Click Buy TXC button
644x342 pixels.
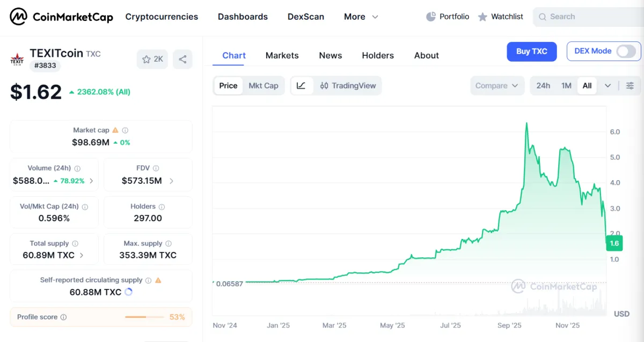tap(531, 51)
